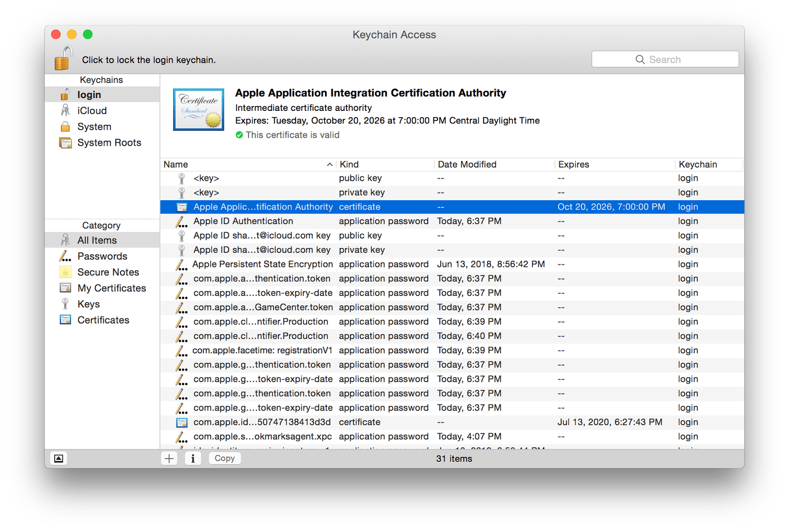This screenshot has height=532, width=789.
Task: Click the Copy button
Action: 225,458
